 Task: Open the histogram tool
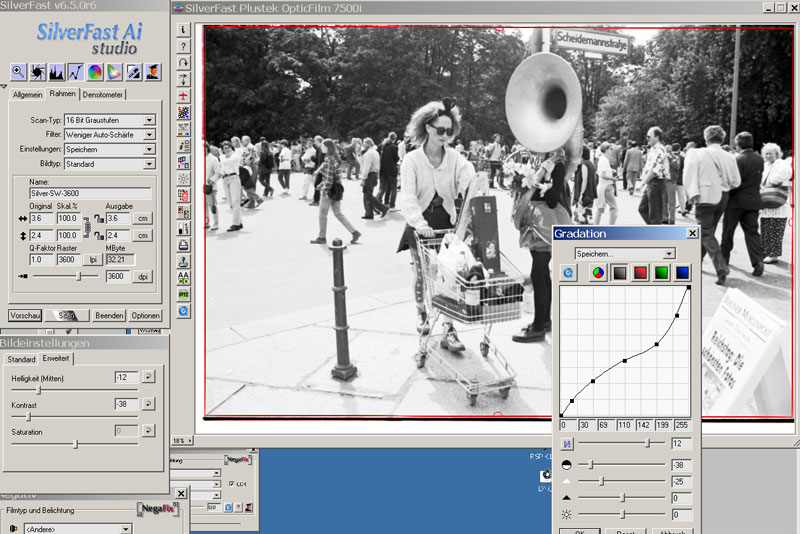pos(56,71)
